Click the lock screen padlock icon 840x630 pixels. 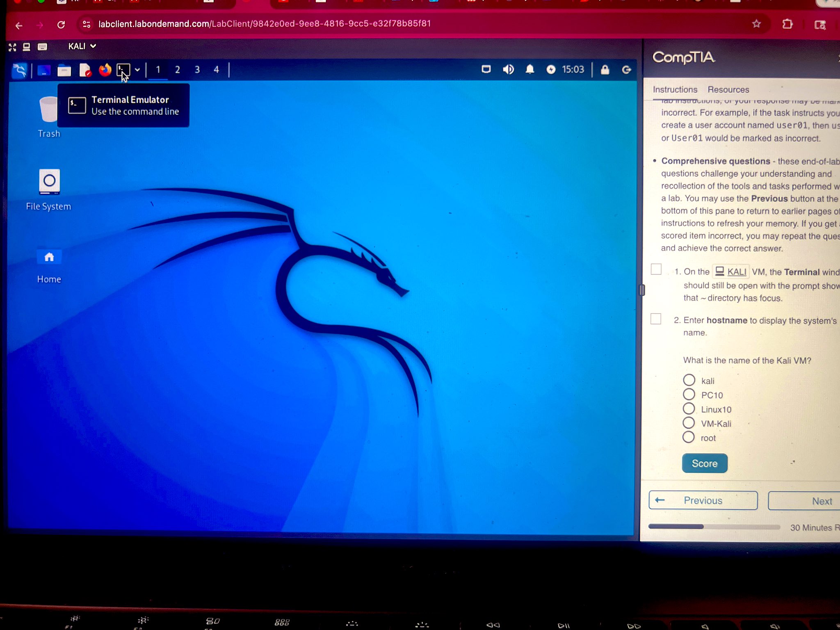pyautogui.click(x=605, y=70)
